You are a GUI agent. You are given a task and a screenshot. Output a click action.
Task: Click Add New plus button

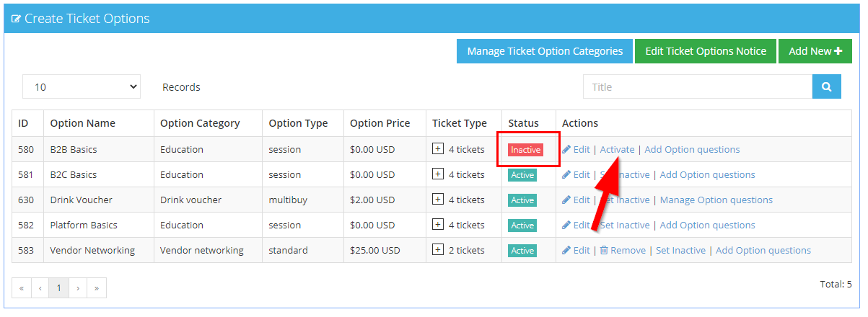pos(815,51)
